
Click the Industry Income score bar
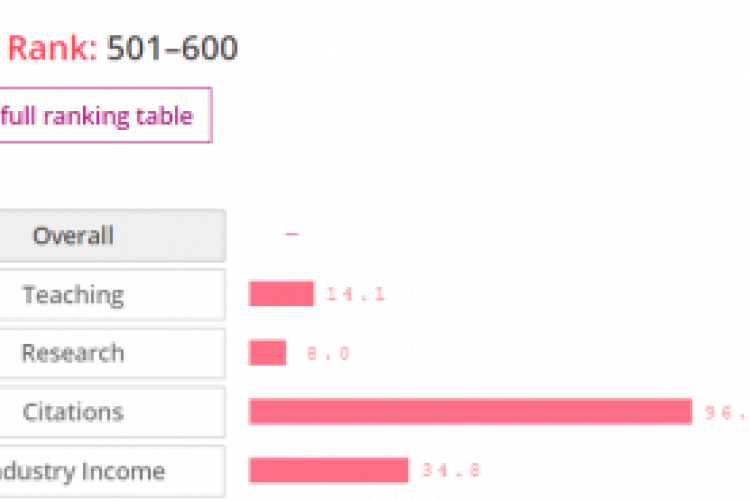[x=328, y=470]
